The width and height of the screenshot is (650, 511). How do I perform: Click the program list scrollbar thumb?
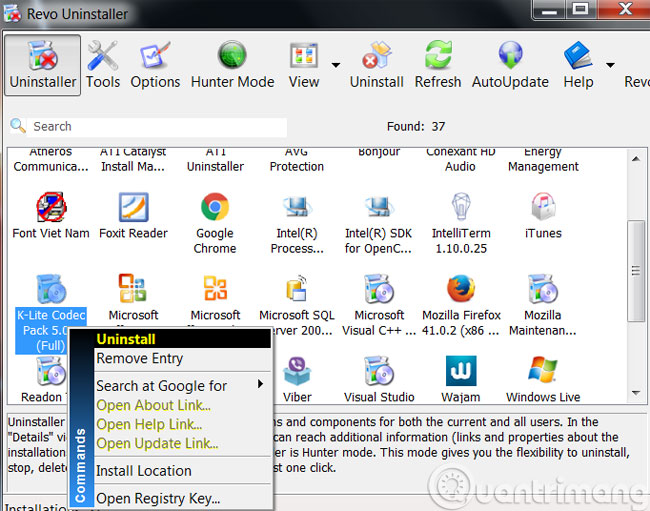click(636, 271)
